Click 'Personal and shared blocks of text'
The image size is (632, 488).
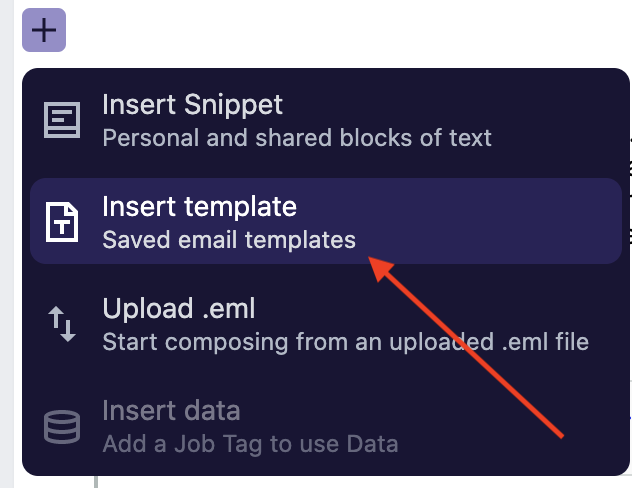tap(297, 138)
